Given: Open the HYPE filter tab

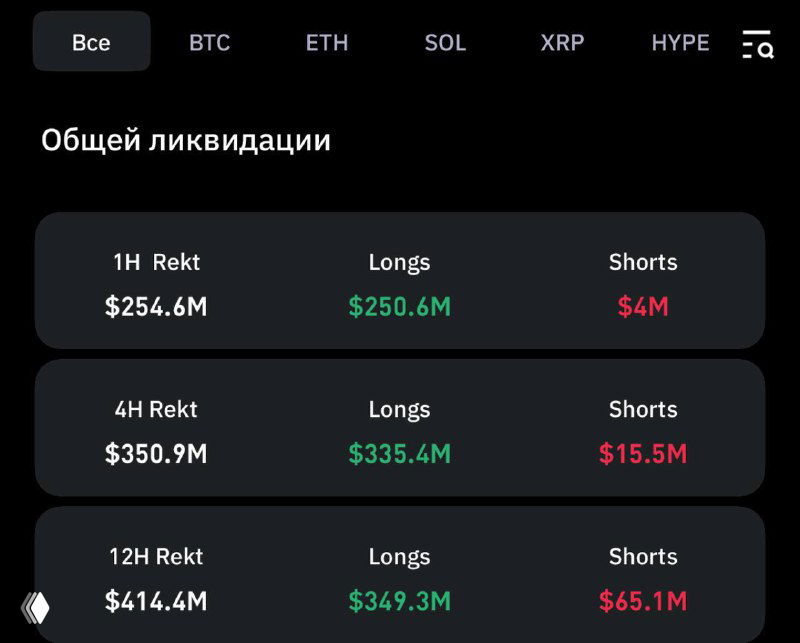Looking at the screenshot, I should coord(680,42).
